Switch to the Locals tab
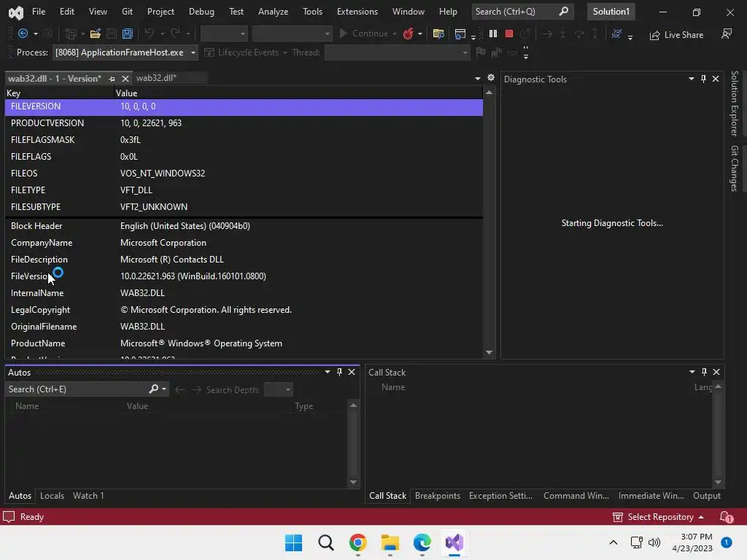Screen dimensions: 747x560 (52, 496)
